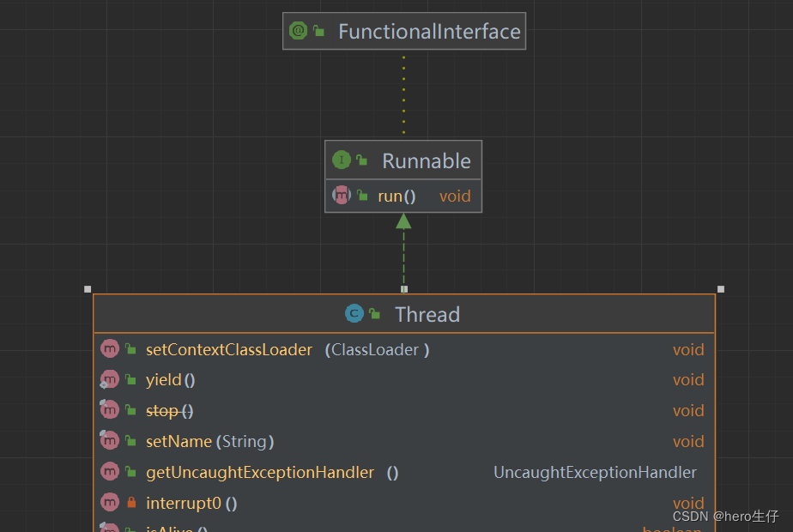Click the UncaughtExceptionHandler return type
This screenshot has height=532, width=793.
[595, 473]
